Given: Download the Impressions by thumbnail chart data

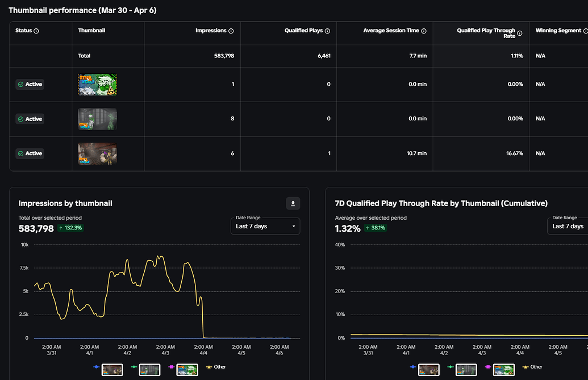Looking at the screenshot, I should [x=293, y=203].
